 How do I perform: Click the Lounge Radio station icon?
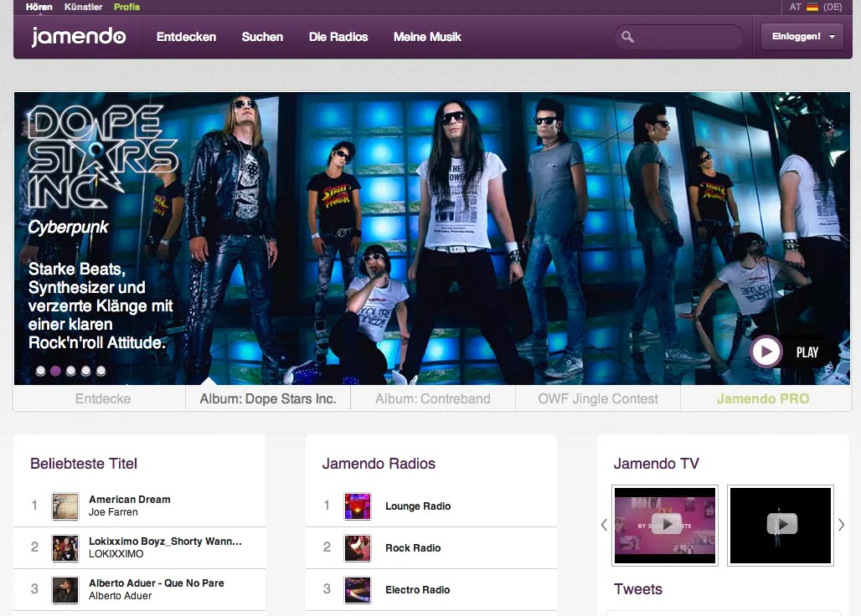coord(358,506)
